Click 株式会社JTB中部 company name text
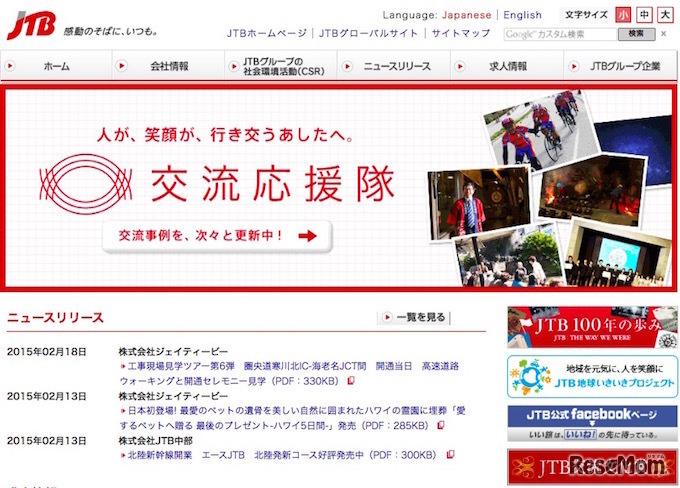 pyautogui.click(x=156, y=441)
